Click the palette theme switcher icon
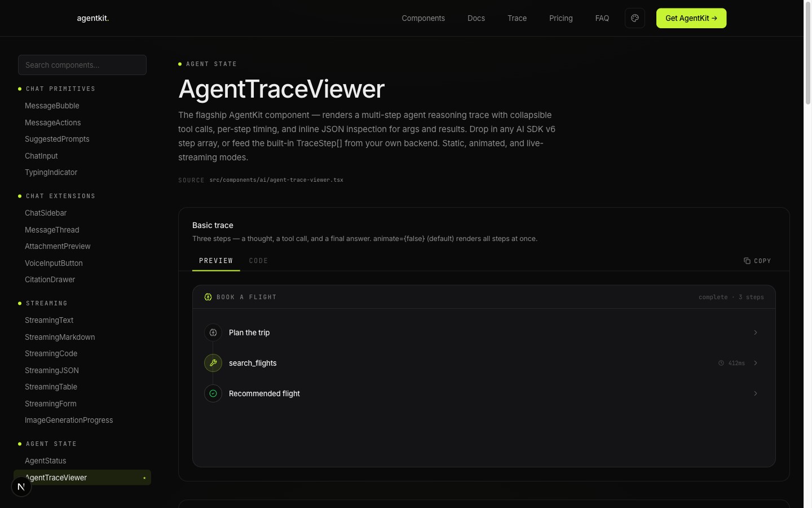 [635, 18]
